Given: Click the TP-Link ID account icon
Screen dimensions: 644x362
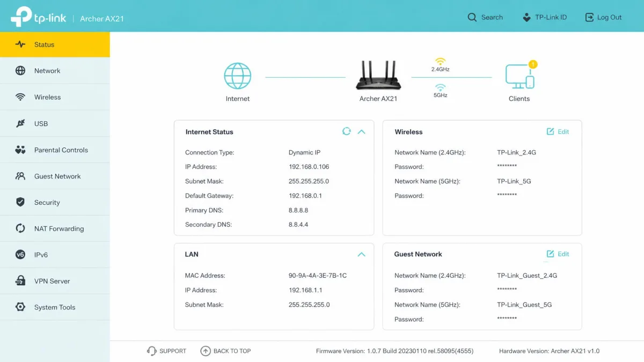Looking at the screenshot, I should (x=526, y=17).
